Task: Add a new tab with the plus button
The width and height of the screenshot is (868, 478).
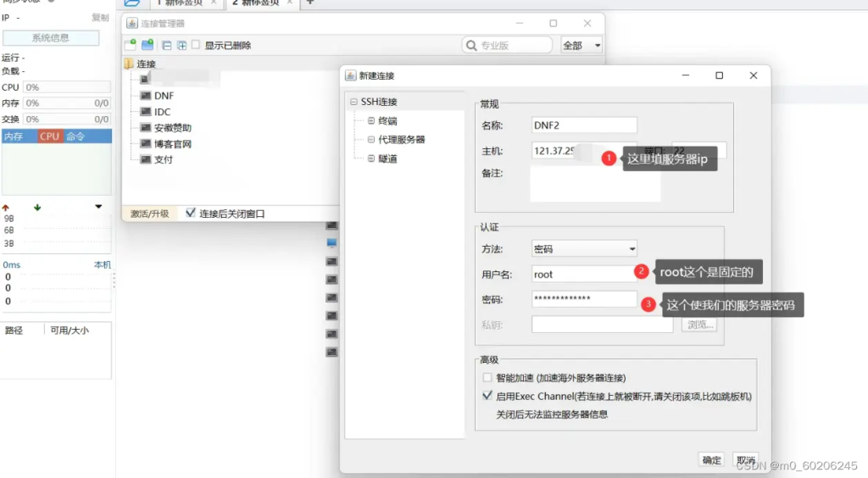Action: [310, 3]
